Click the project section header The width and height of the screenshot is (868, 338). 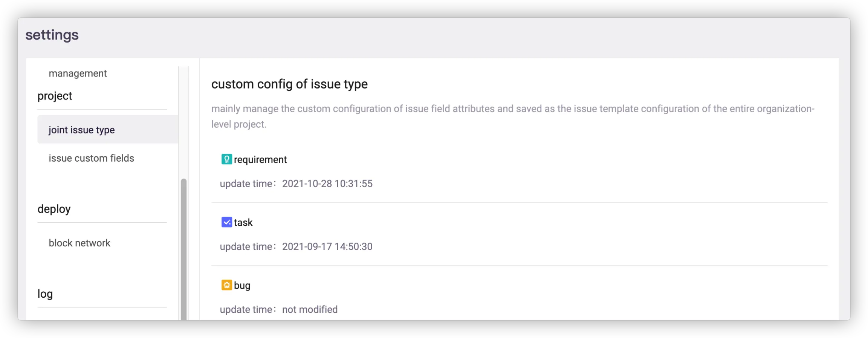(x=55, y=96)
